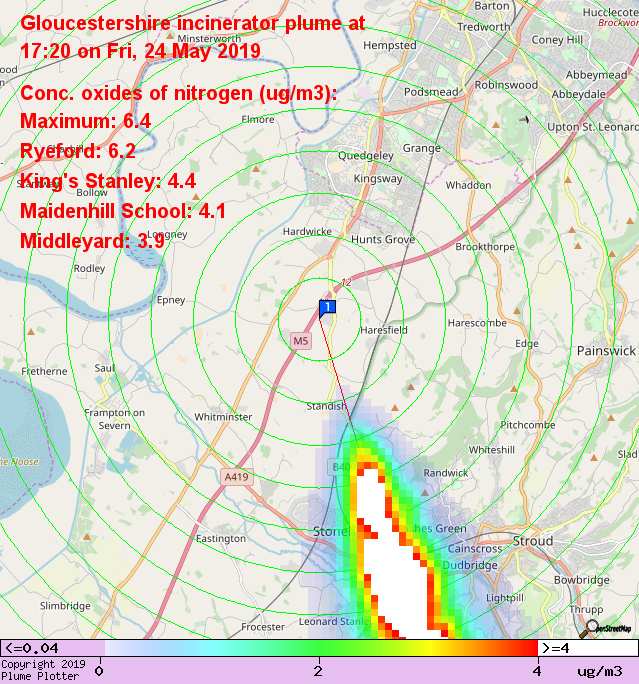Click the 'Ryeford: 6.2' reading
The width and height of the screenshot is (639, 684).
coord(78,151)
